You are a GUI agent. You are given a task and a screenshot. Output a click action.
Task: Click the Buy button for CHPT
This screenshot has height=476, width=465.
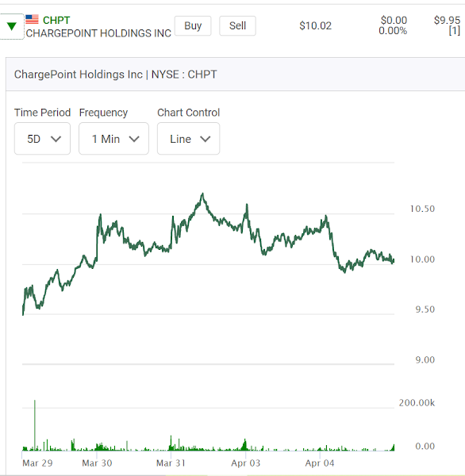(x=193, y=26)
